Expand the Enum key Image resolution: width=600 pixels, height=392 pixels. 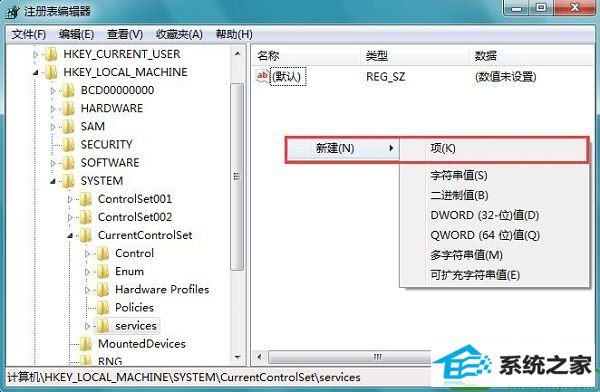coord(87,272)
